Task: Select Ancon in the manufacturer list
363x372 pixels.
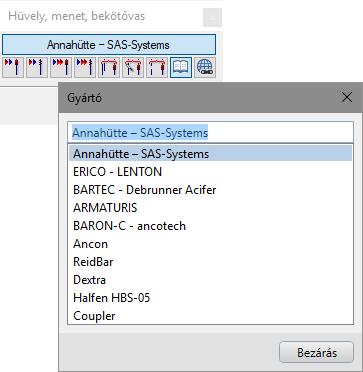Action: 210,244
